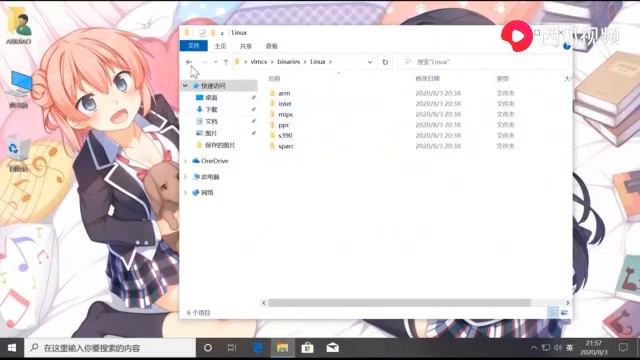The height and width of the screenshot is (360, 640).
Task: Expand the OneDrive tree node
Action: pos(186,161)
